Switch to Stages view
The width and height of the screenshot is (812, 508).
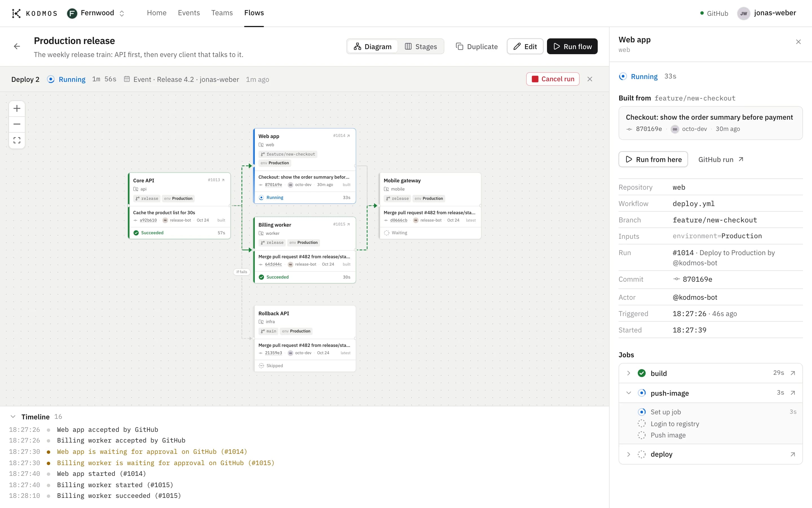[x=421, y=46]
